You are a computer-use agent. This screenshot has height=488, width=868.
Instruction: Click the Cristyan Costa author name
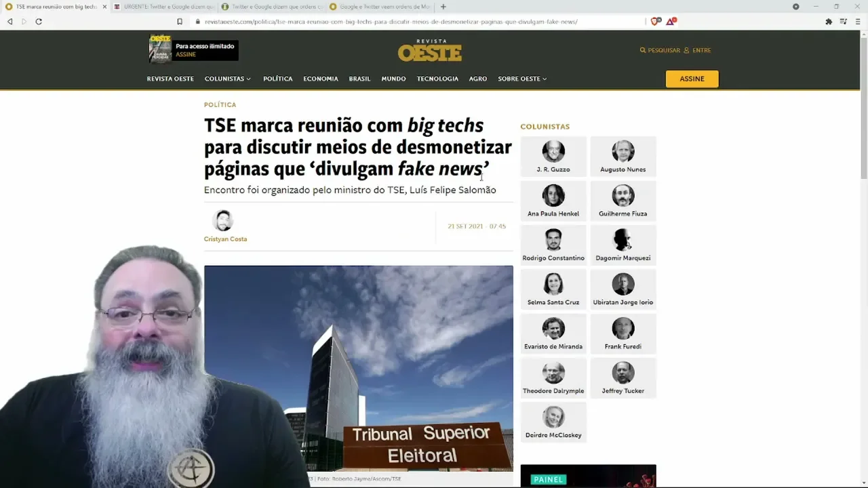[225, 239]
